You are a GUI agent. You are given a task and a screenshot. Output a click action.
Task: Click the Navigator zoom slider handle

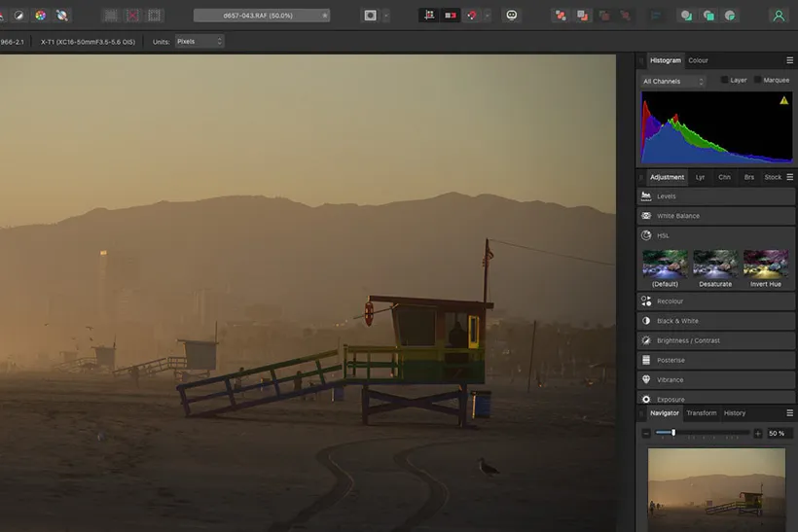673,433
